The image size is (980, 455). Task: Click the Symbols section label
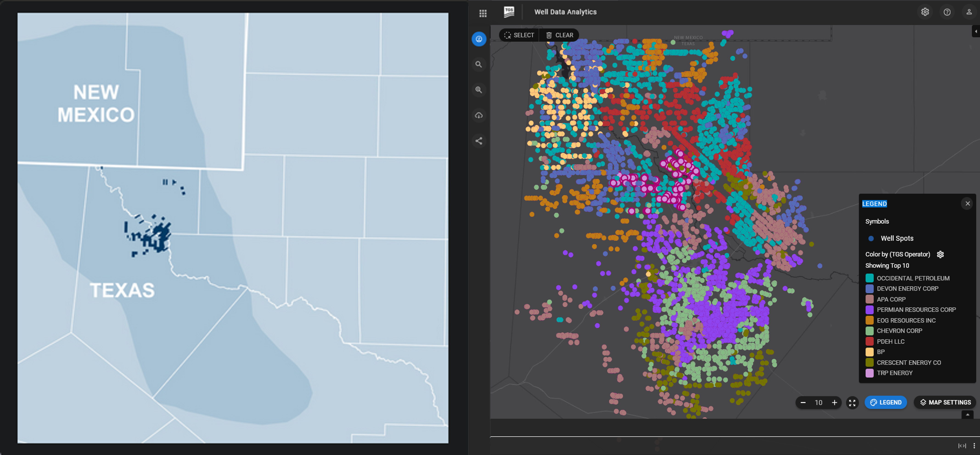pyautogui.click(x=877, y=222)
